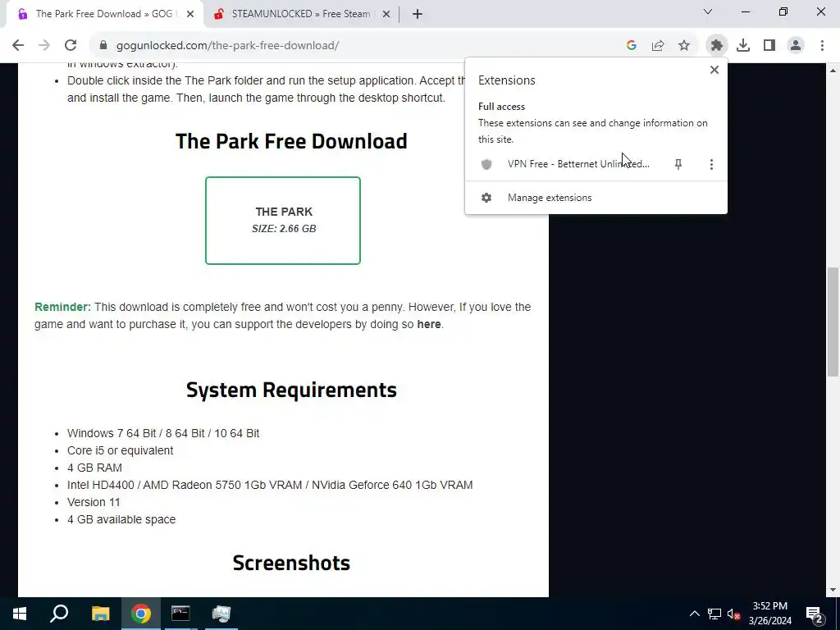Click the forward navigation arrow
The height and width of the screenshot is (630, 840).
44,46
